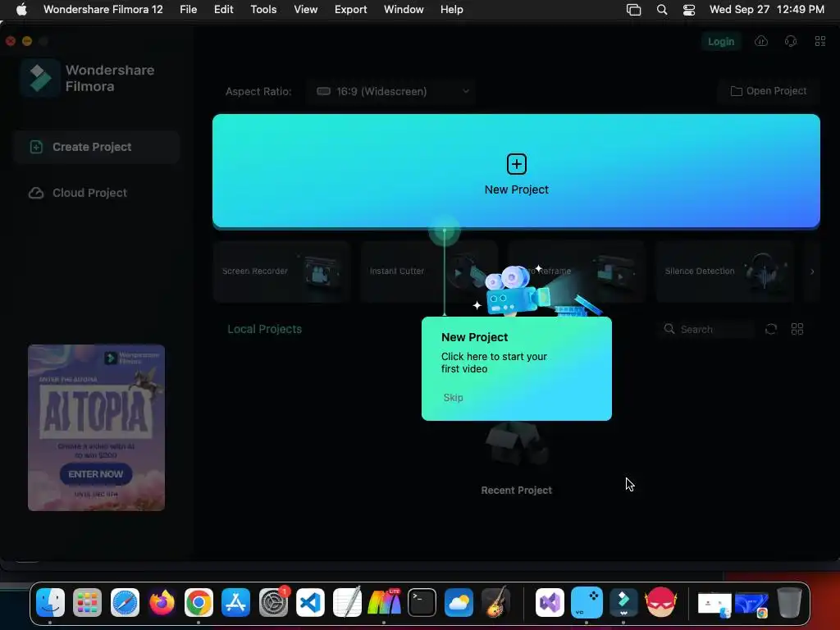Open the App Store dock icon
Viewport: 840px width, 630px height.
click(235, 602)
